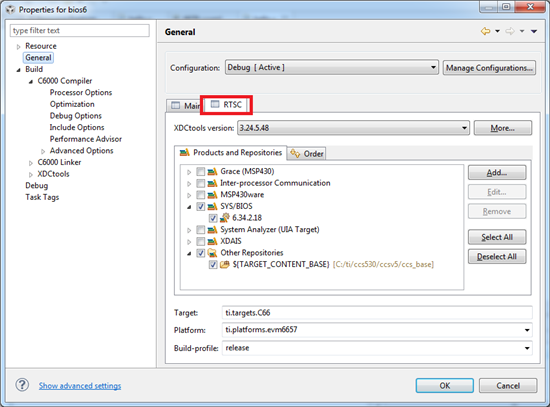The width and height of the screenshot is (550, 407).
Task: Uncheck the Other Repositories checkbox
Action: pyautogui.click(x=201, y=253)
